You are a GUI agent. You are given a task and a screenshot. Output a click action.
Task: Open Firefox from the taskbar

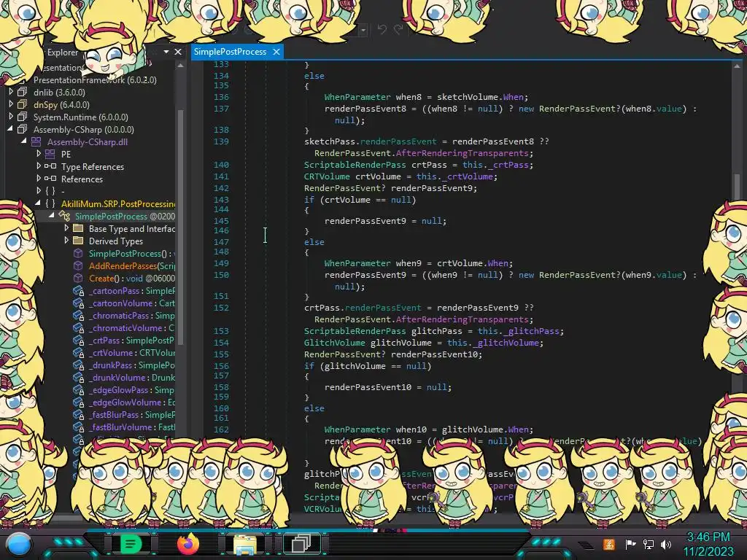pyautogui.click(x=187, y=544)
